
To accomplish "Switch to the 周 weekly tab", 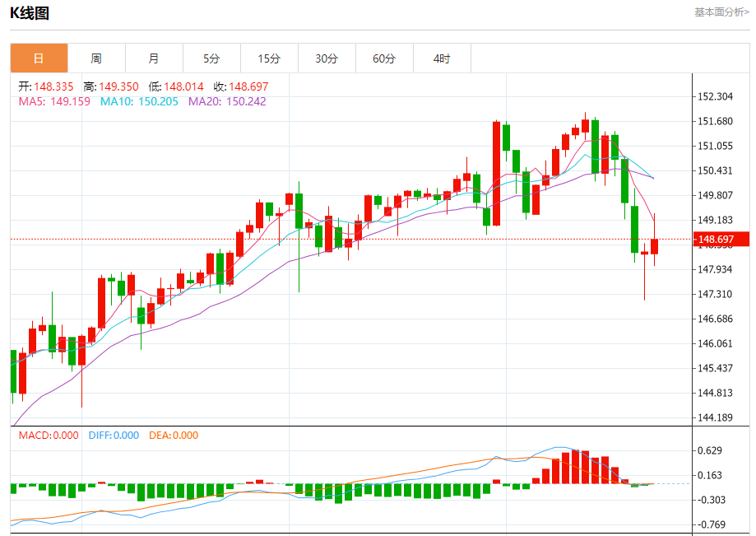I will [96, 58].
